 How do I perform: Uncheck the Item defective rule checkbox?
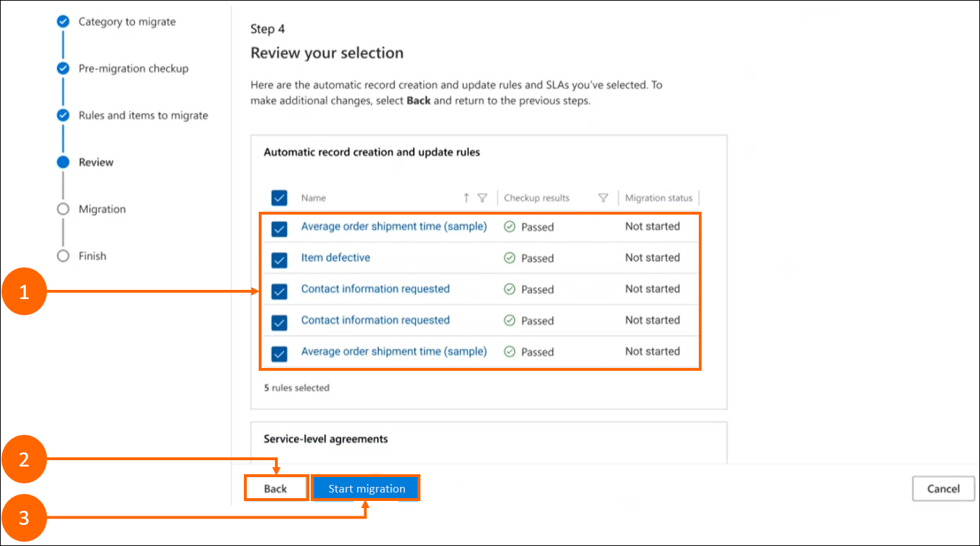(279, 260)
